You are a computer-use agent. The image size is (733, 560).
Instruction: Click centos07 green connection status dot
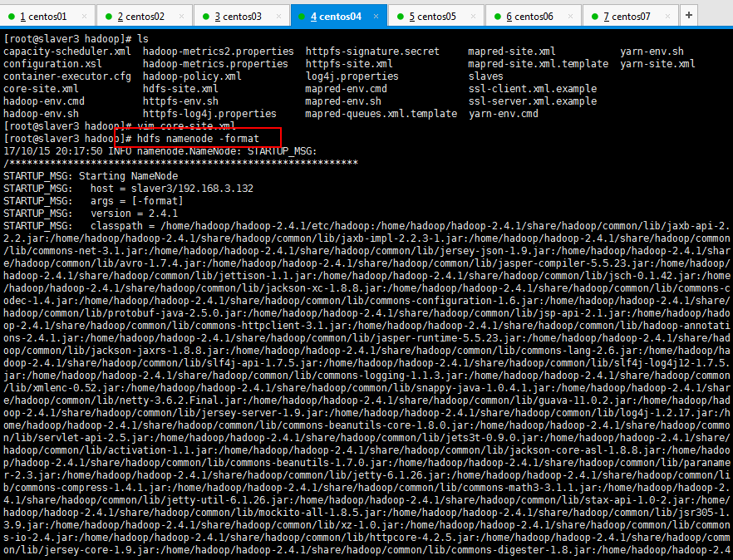(595, 17)
